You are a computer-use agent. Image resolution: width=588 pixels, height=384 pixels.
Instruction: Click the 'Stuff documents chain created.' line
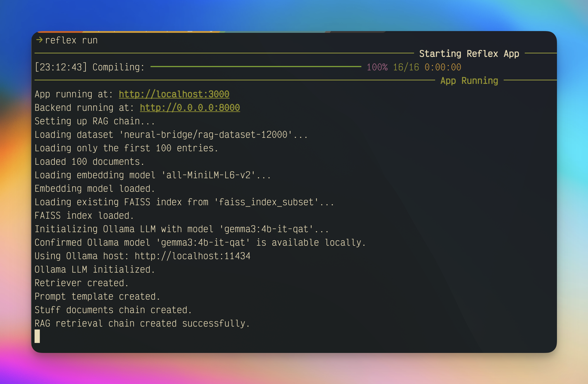tap(113, 310)
